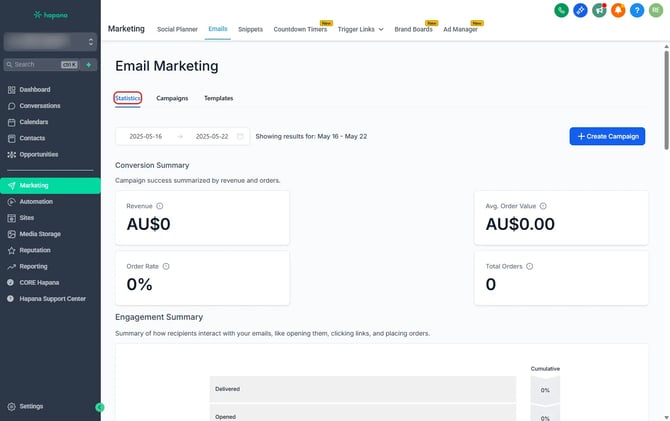Switch to the Templates tab
The height and width of the screenshot is (421, 670).
pyautogui.click(x=219, y=98)
